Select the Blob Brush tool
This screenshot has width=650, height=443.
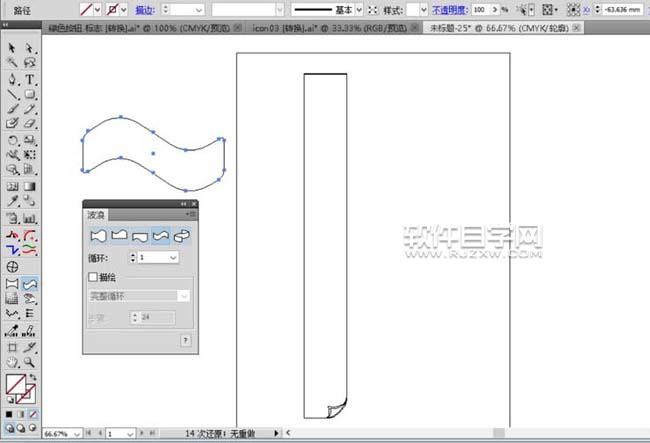coord(12,123)
